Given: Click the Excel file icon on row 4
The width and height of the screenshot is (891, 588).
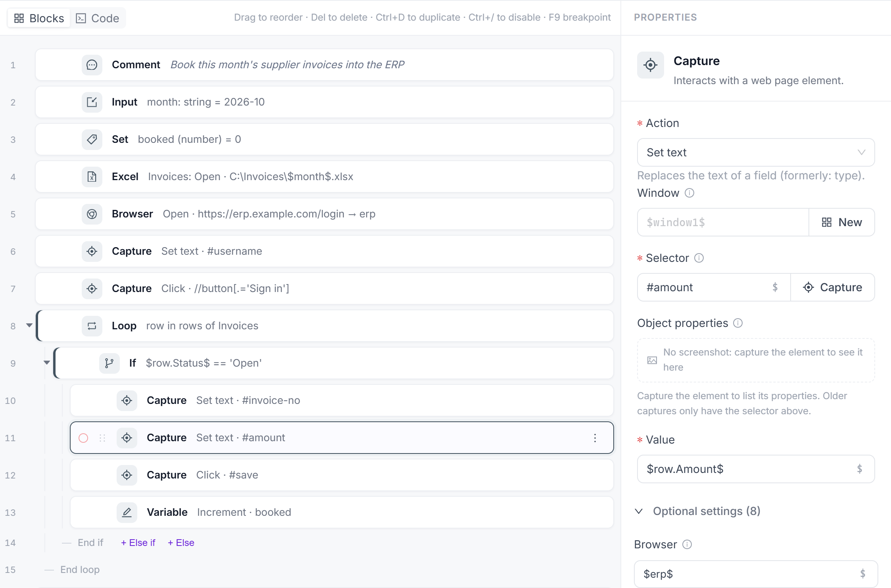Looking at the screenshot, I should [x=92, y=177].
